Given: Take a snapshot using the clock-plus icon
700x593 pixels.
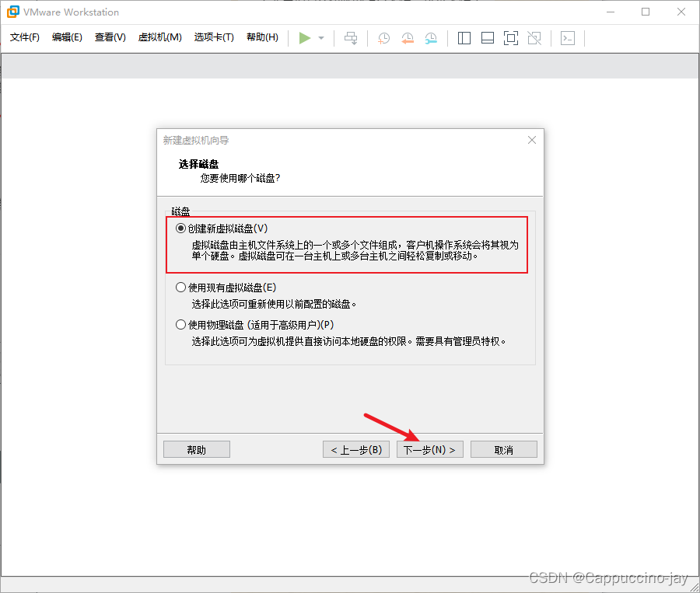Looking at the screenshot, I should [384, 38].
